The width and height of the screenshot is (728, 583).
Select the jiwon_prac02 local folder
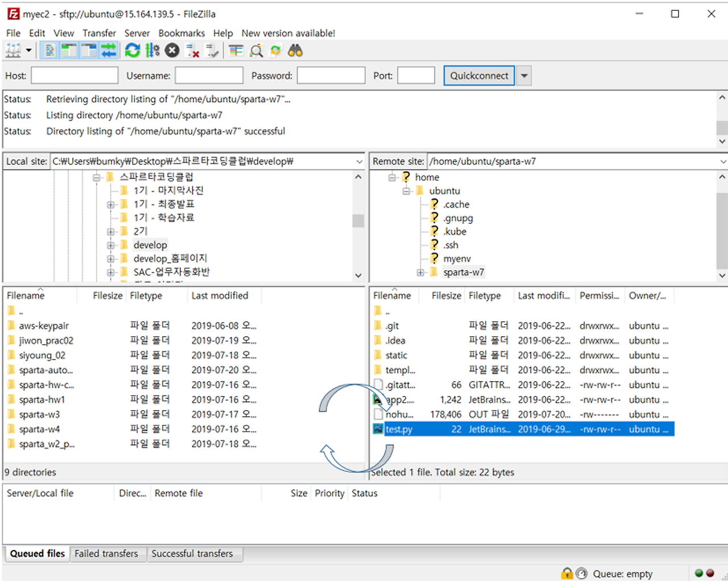(x=46, y=341)
